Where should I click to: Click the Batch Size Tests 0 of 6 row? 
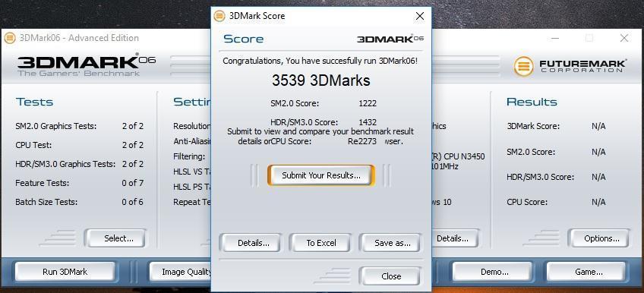(x=79, y=202)
